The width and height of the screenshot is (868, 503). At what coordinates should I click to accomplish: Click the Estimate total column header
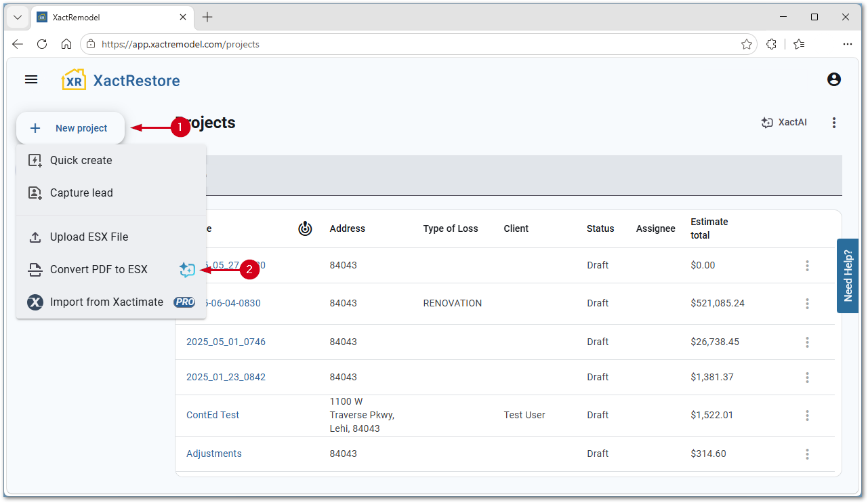click(x=709, y=229)
